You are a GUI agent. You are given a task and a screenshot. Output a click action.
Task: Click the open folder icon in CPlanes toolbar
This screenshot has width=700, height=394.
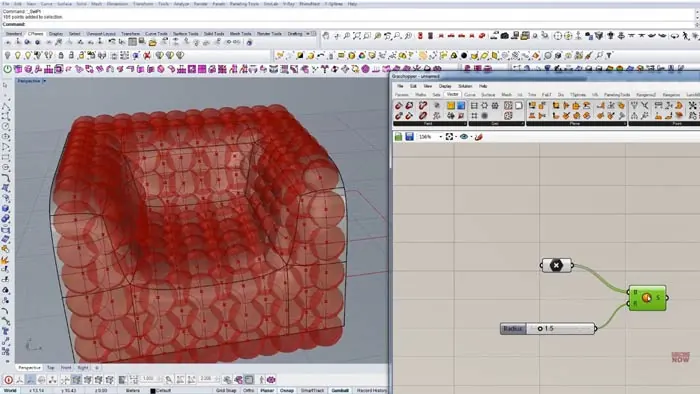[x=152, y=42]
